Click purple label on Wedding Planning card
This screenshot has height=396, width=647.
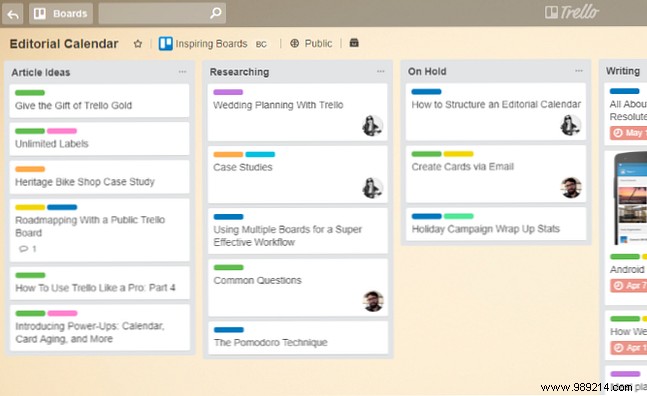click(x=228, y=92)
